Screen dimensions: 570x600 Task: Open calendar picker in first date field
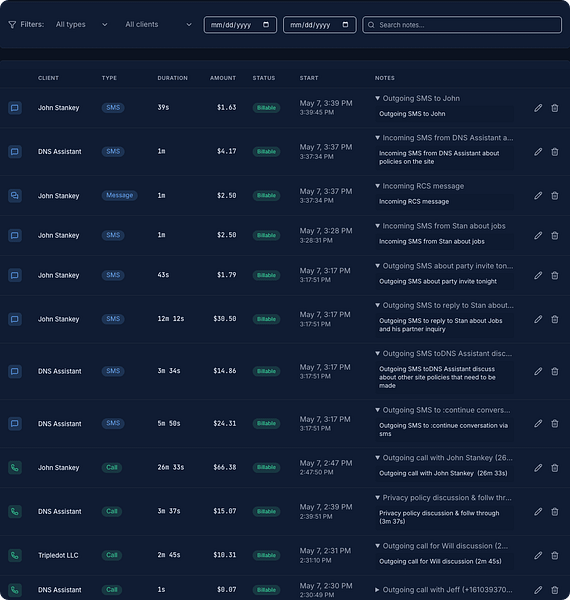click(x=266, y=25)
